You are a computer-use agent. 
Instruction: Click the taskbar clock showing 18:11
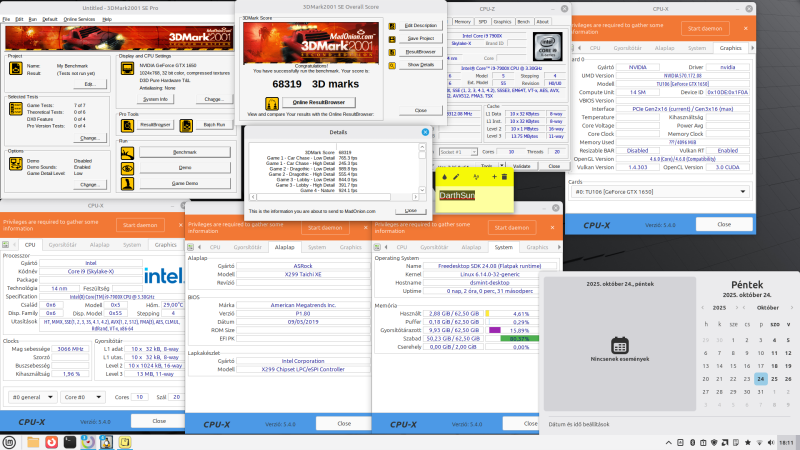786,442
